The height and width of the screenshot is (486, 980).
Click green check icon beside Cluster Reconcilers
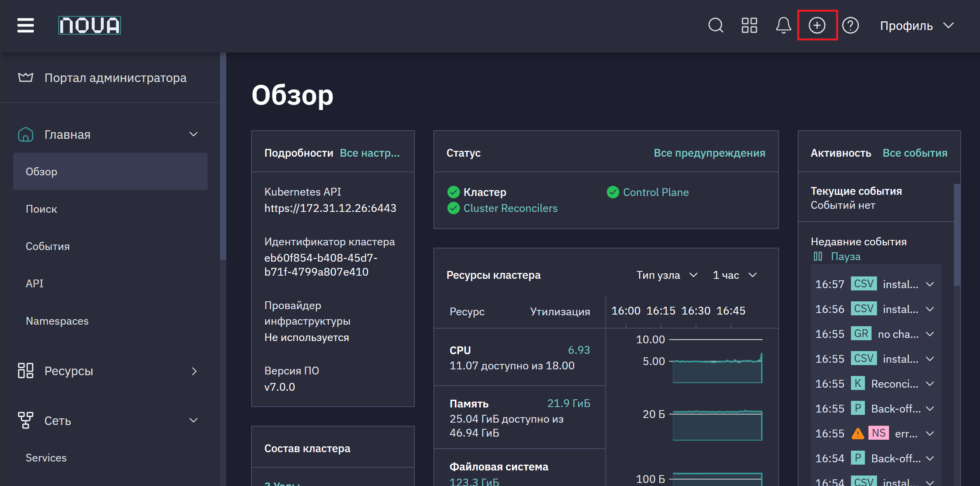pos(453,208)
